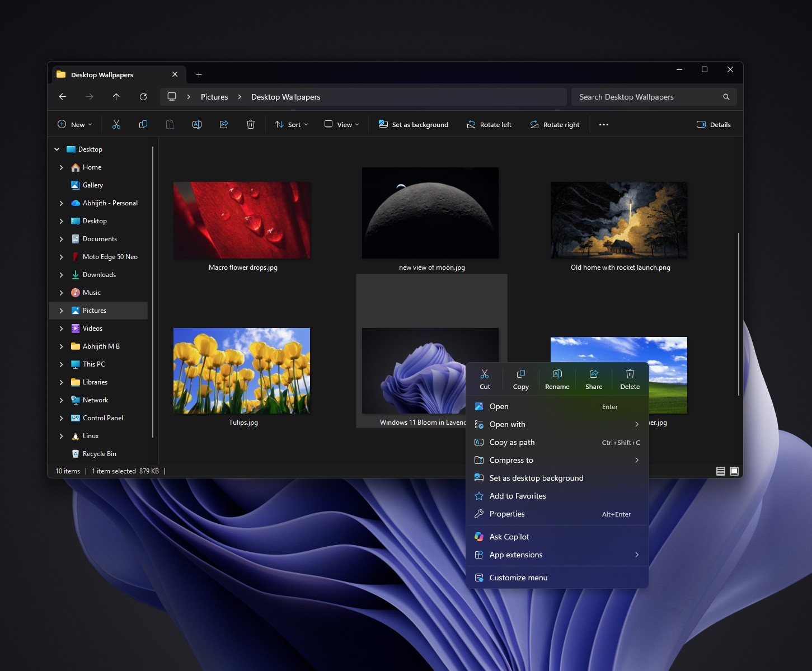Image resolution: width=812 pixels, height=671 pixels.
Task: Expand the Open with submenu
Action: pos(557,424)
